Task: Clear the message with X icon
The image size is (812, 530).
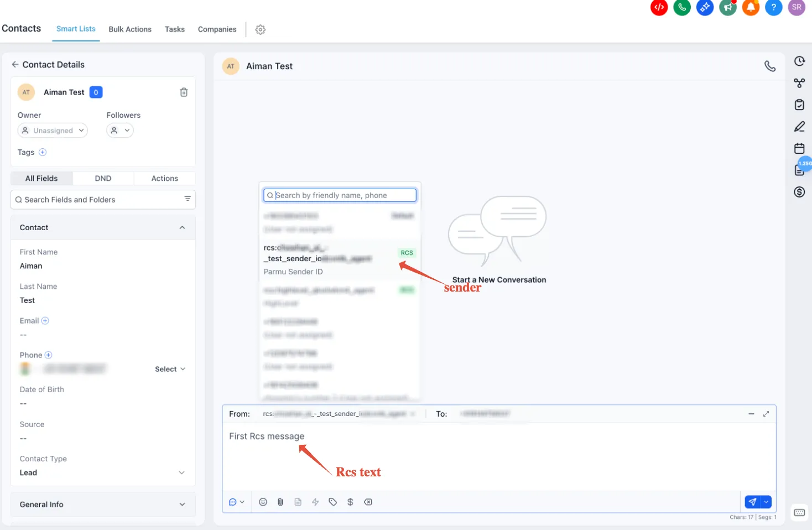Action: click(x=368, y=502)
